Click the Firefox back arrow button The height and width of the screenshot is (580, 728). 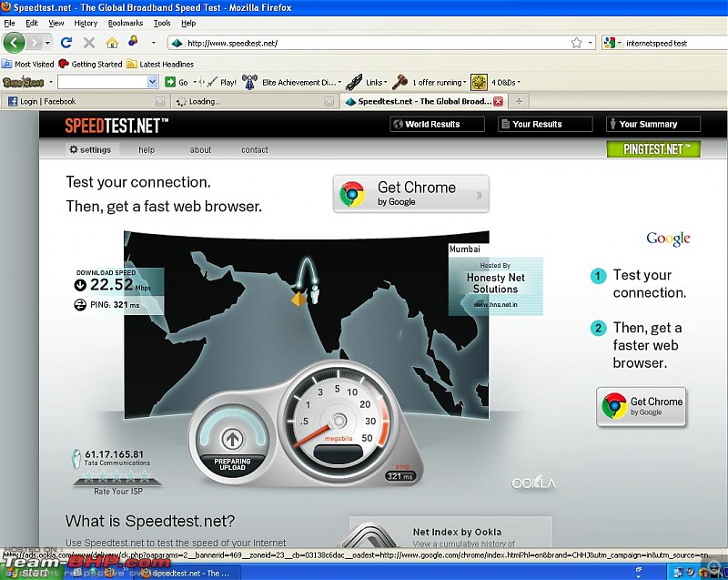click(x=14, y=43)
